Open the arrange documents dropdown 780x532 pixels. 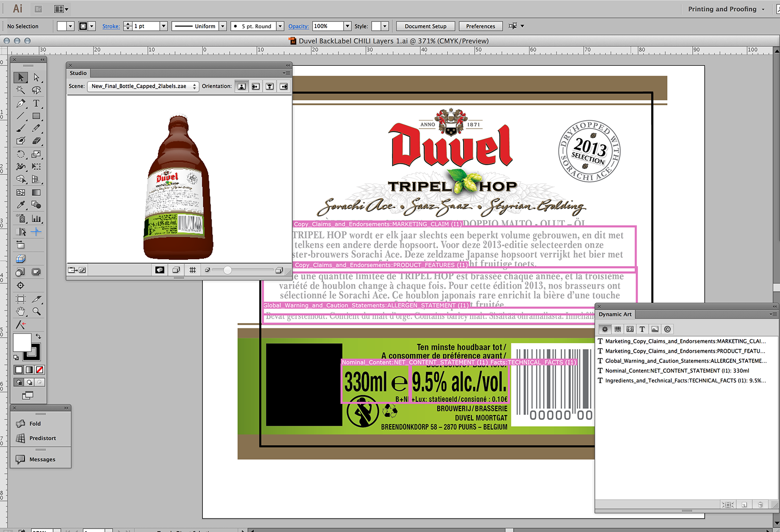pos(61,9)
